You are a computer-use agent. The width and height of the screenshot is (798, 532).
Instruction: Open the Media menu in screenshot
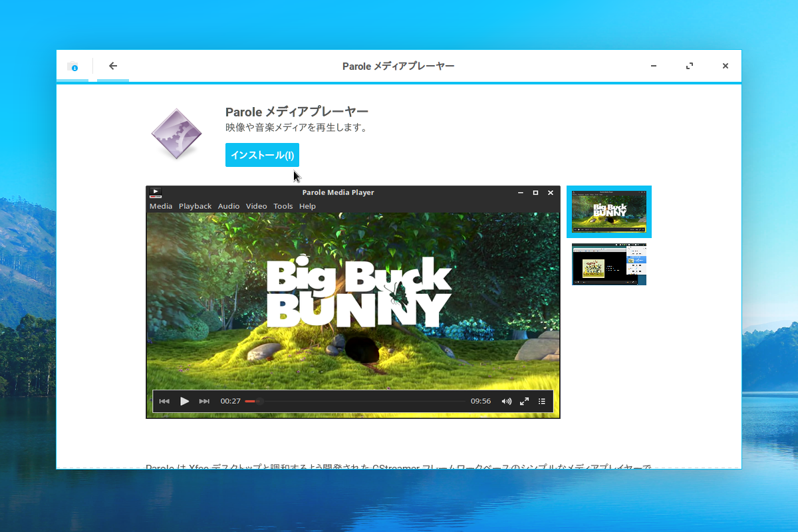(x=161, y=206)
